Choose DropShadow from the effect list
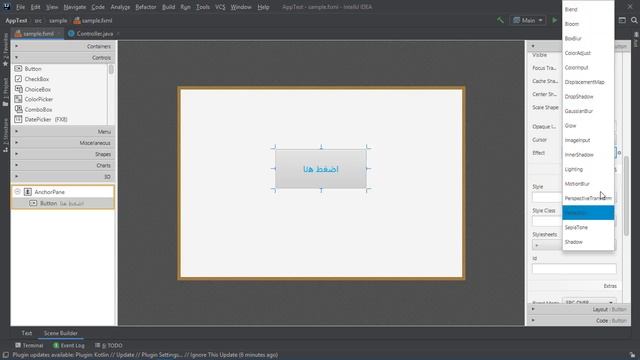Image resolution: width=640 pixels, height=360 pixels. click(588, 97)
